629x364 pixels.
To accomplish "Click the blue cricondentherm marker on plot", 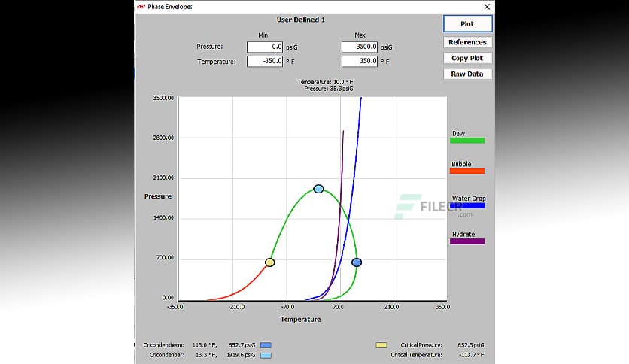I will (x=357, y=262).
